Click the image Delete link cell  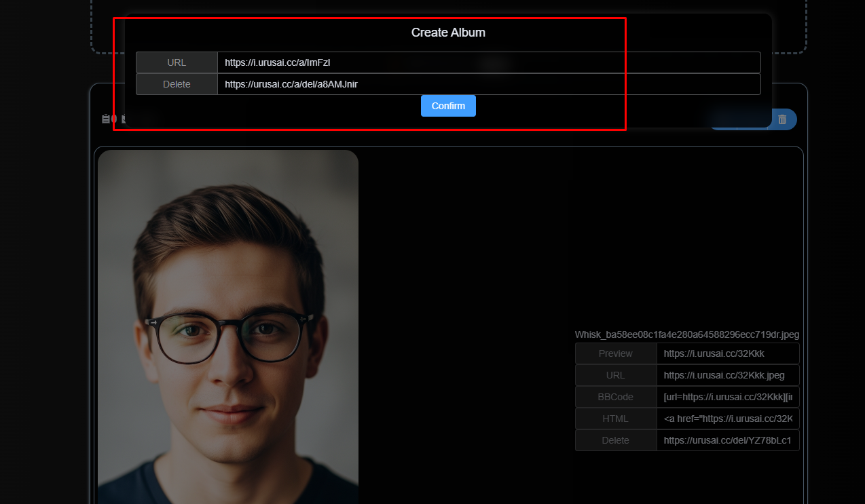click(727, 440)
